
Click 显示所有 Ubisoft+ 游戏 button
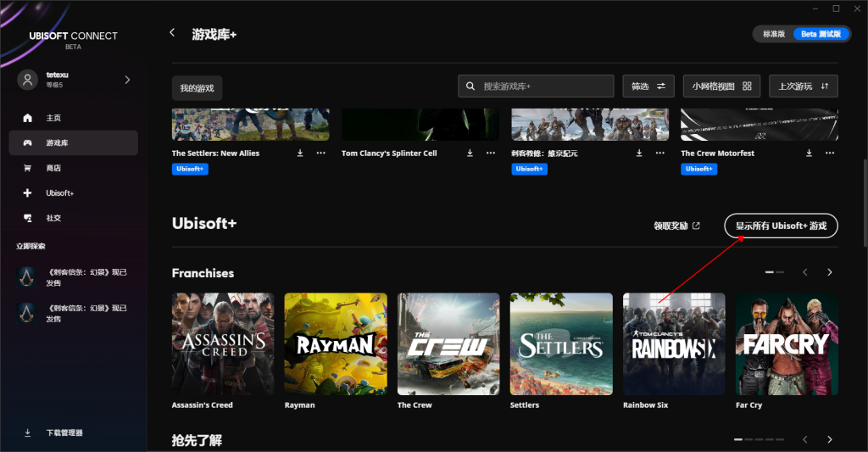(x=781, y=226)
